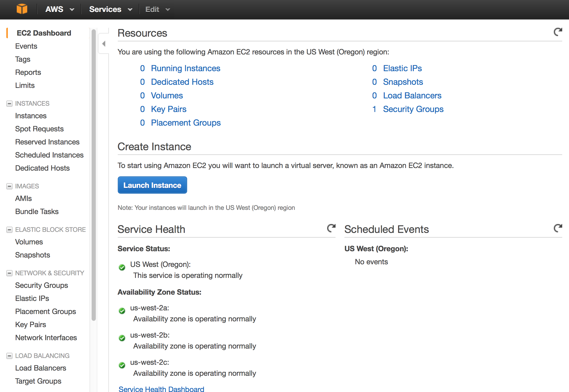Open Spot Requests in sidebar
Viewport: 569px width, 392px height.
tap(40, 129)
